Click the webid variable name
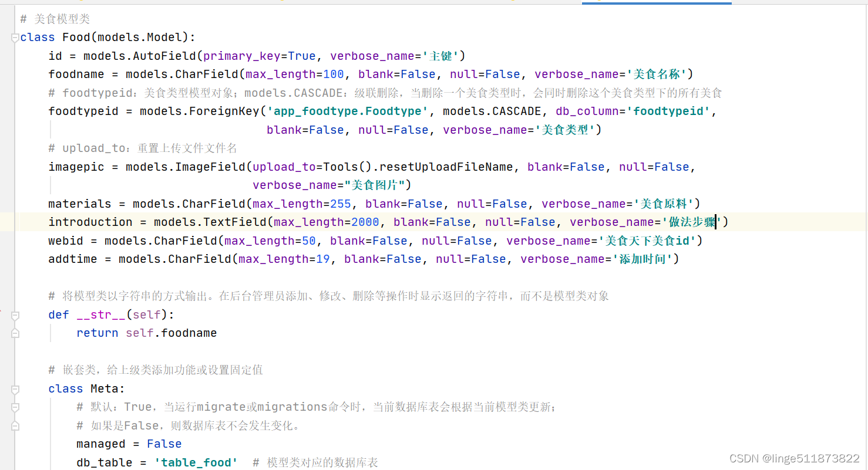The width and height of the screenshot is (868, 470). pos(66,241)
